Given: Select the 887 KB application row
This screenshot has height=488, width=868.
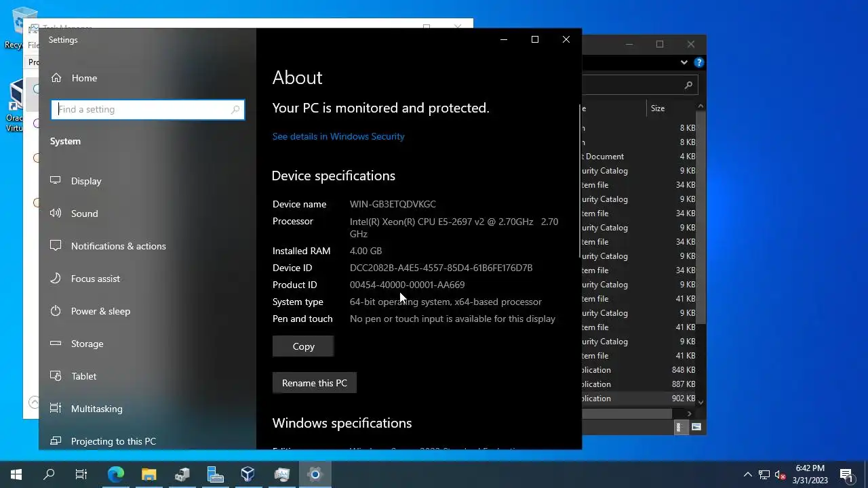Looking at the screenshot, I should click(x=639, y=384).
